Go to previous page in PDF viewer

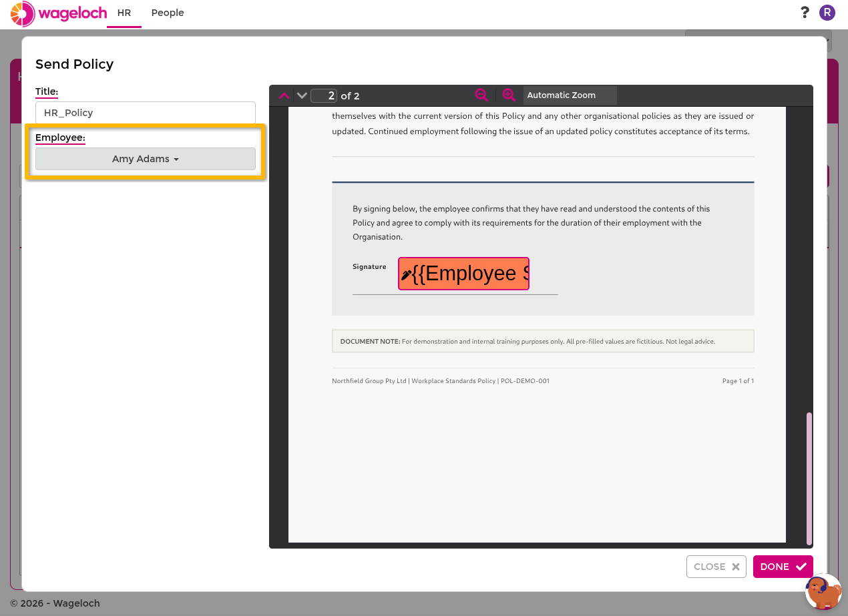[284, 95]
